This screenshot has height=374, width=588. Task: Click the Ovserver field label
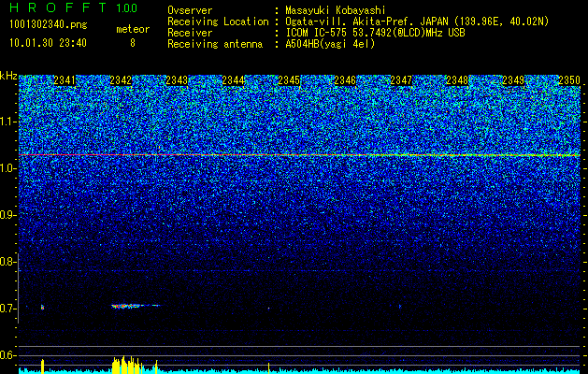[190, 10]
